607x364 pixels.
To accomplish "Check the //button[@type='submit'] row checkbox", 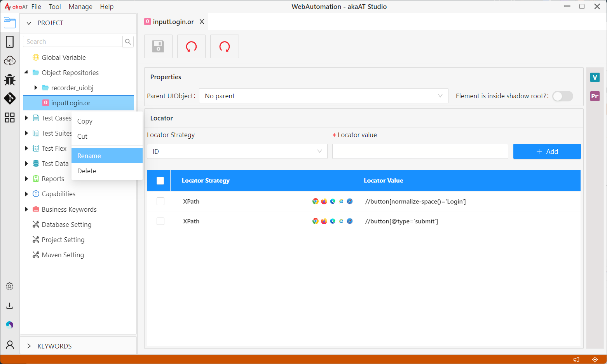I will tap(160, 221).
